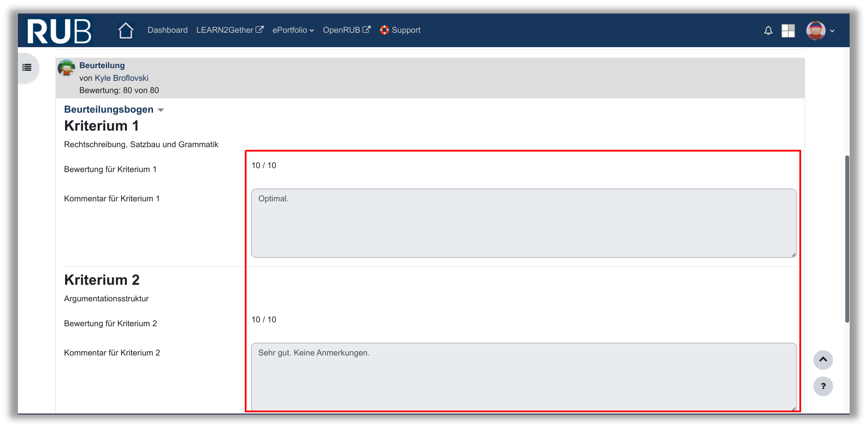Open help via question mark button

(x=823, y=386)
